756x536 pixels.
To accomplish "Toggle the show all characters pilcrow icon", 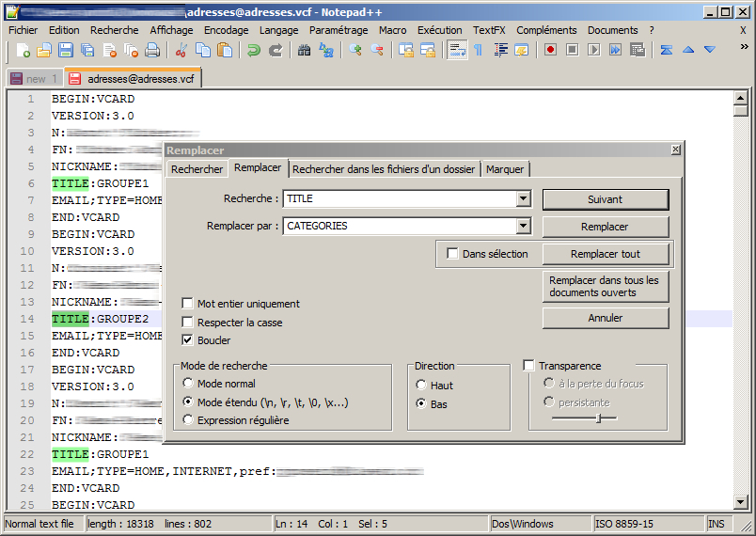I will pyautogui.click(x=478, y=50).
